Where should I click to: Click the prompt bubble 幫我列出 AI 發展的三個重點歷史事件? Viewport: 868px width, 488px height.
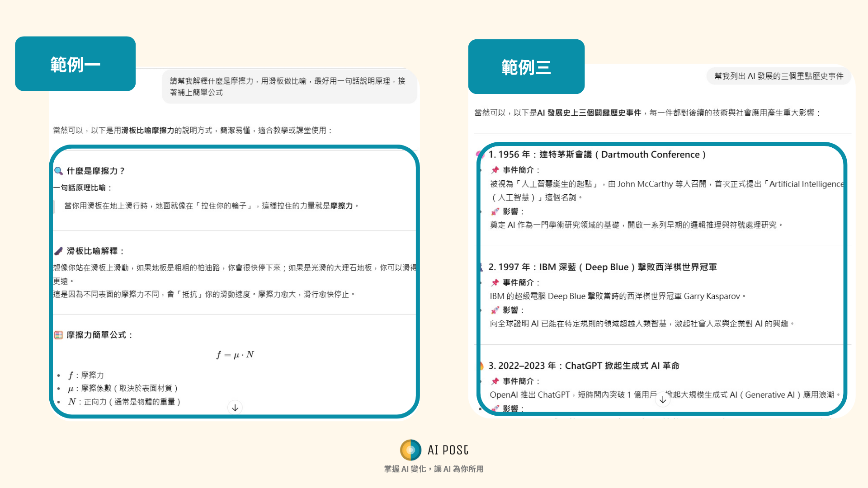(778, 76)
